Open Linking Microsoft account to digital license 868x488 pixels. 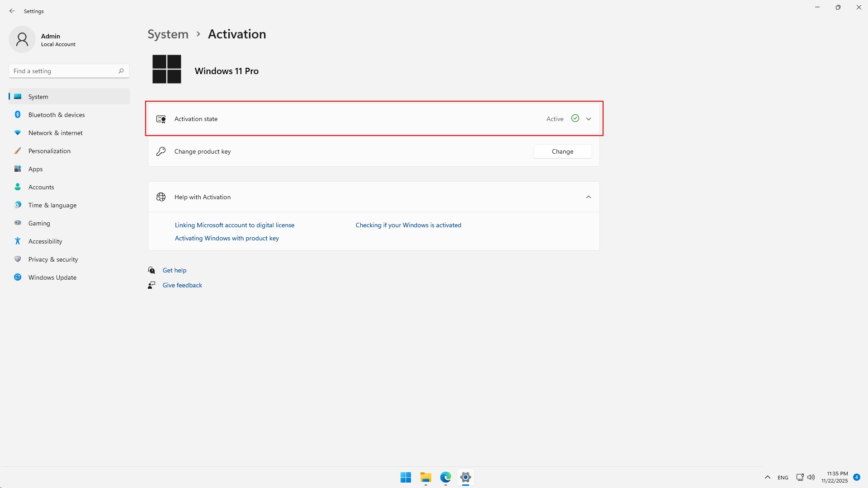coord(234,225)
